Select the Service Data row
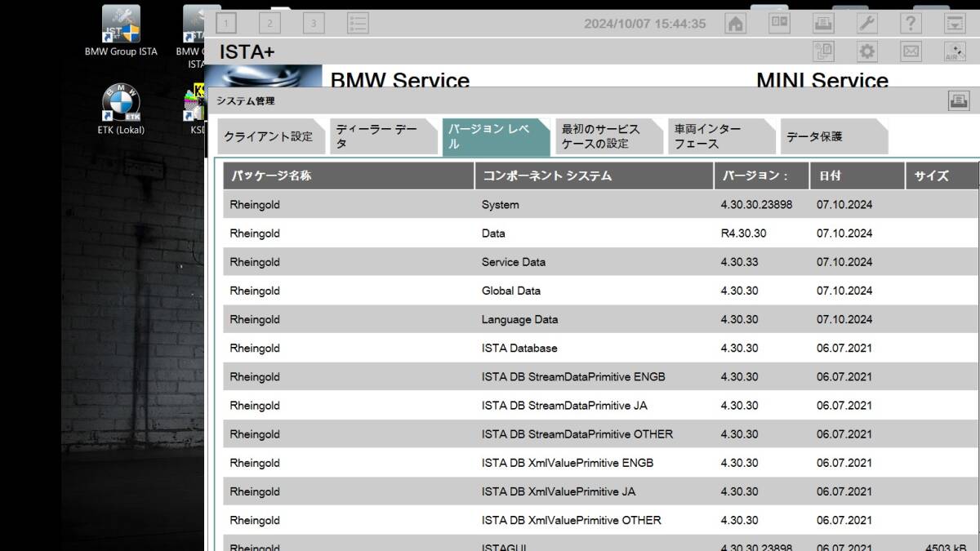The image size is (980, 551). pos(601,262)
